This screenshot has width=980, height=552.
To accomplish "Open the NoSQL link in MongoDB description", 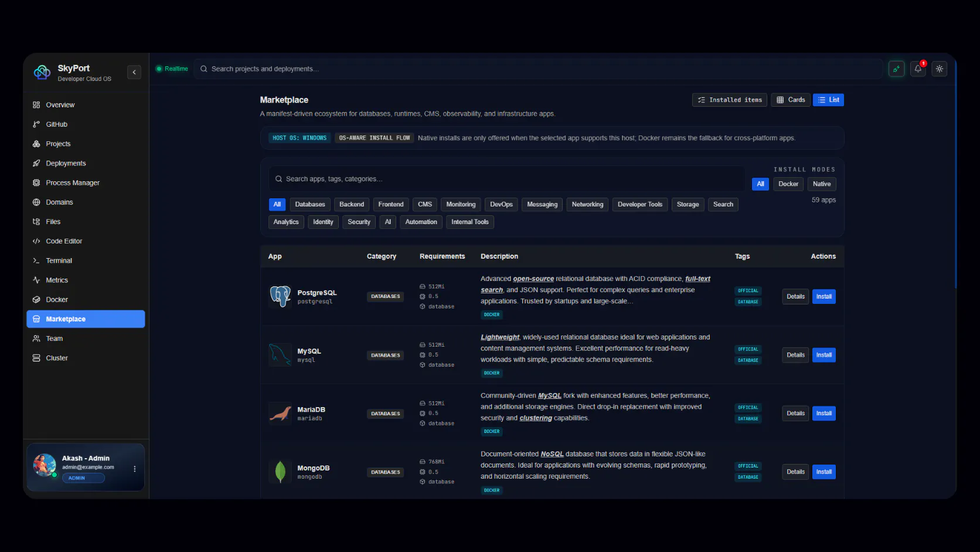I will point(552,454).
